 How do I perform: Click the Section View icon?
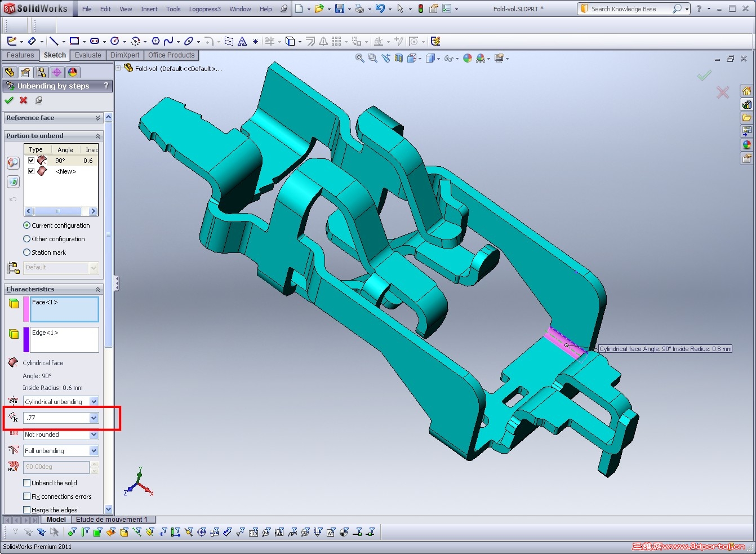tap(399, 58)
